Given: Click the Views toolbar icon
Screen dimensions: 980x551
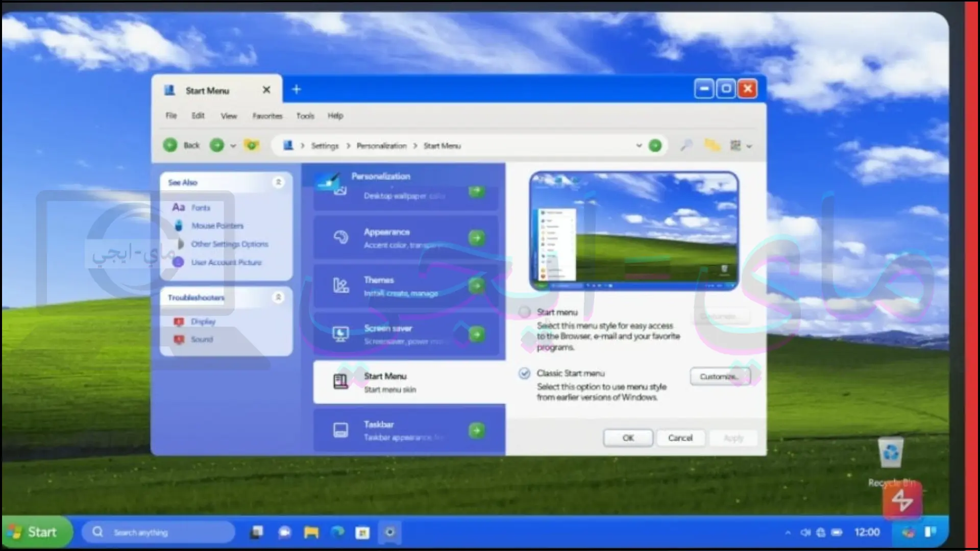Looking at the screenshot, I should click(x=736, y=145).
